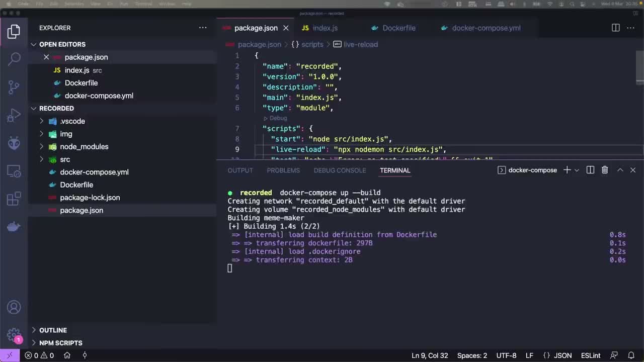Select the docker-compose terminal entry
Image resolution: width=644 pixels, height=362 pixels.
coord(527,170)
